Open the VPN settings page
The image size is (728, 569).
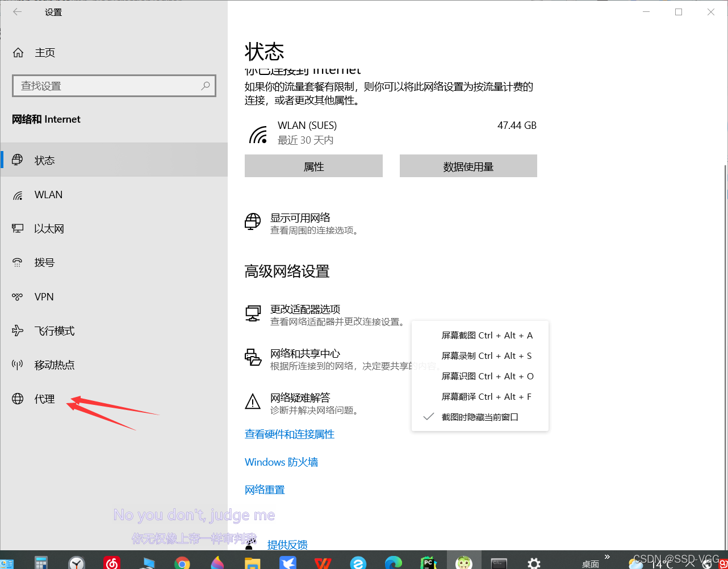(x=44, y=296)
